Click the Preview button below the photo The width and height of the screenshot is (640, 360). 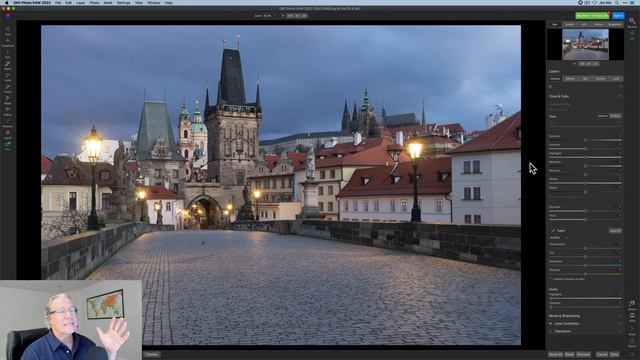click(x=152, y=354)
